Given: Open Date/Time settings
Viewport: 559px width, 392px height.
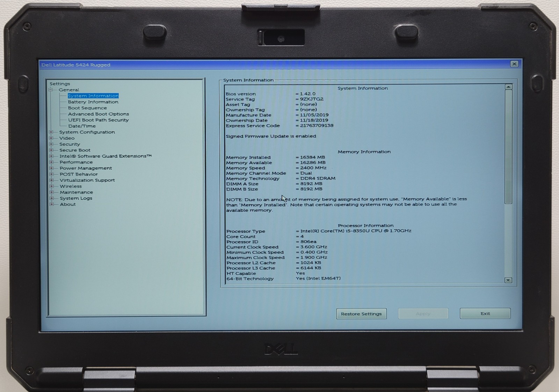Looking at the screenshot, I should point(82,126).
